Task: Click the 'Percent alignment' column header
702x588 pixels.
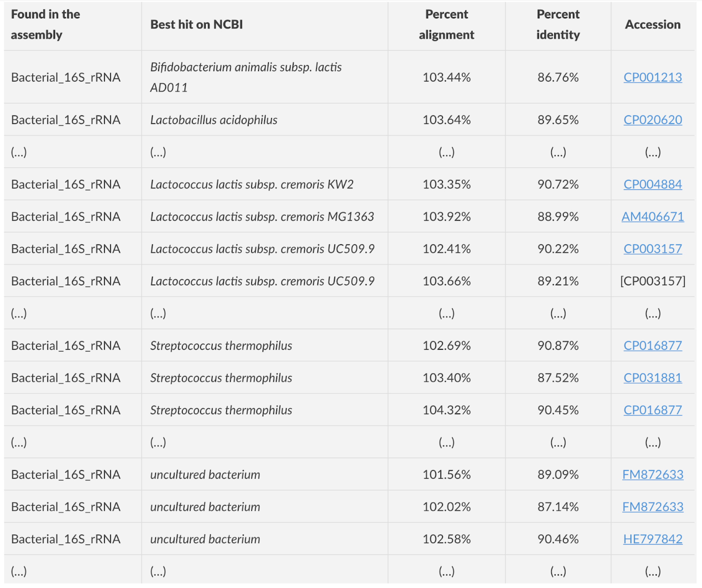Action: tap(446, 24)
